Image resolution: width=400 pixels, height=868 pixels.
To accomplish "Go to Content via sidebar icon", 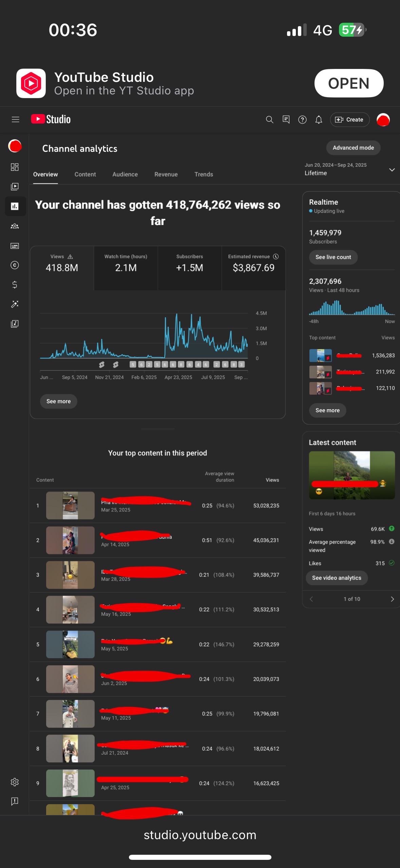I will [x=15, y=186].
